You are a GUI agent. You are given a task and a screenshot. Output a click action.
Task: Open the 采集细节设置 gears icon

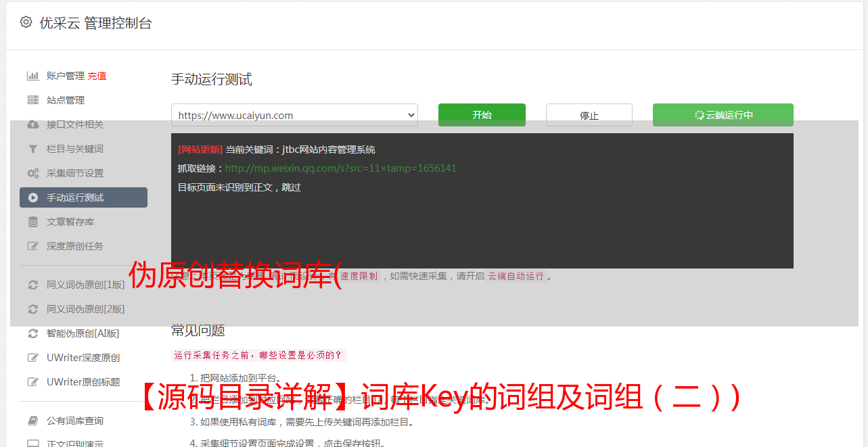[x=32, y=173]
